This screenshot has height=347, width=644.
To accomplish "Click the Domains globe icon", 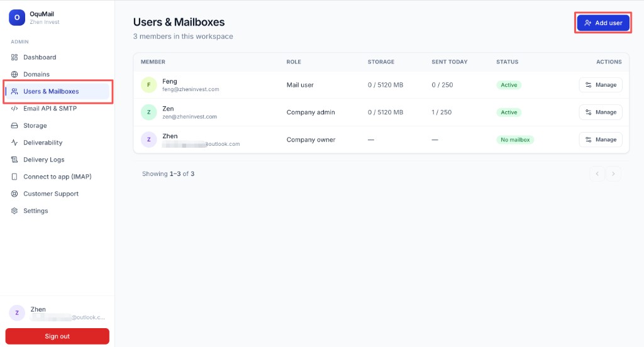I will 14,74.
